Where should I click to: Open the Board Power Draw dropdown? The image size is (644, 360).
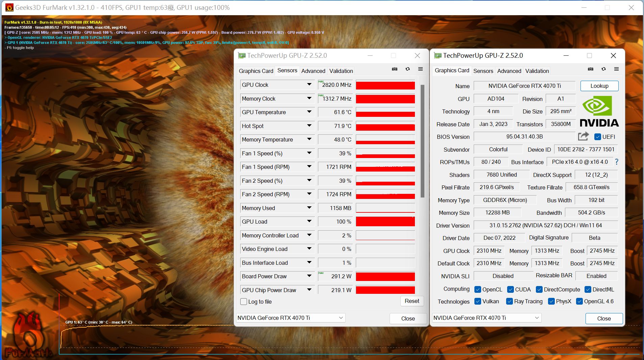(309, 276)
